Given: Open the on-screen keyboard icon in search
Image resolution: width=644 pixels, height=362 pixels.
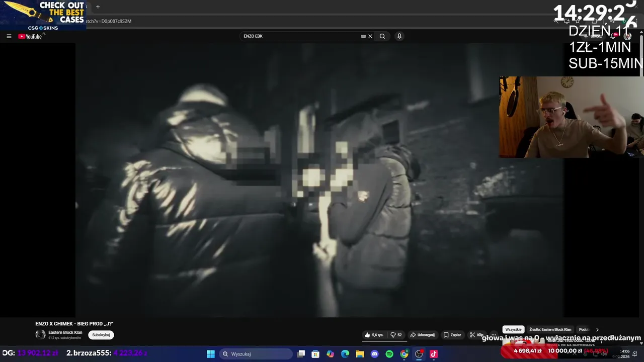Looking at the screenshot, I should pyautogui.click(x=363, y=36).
